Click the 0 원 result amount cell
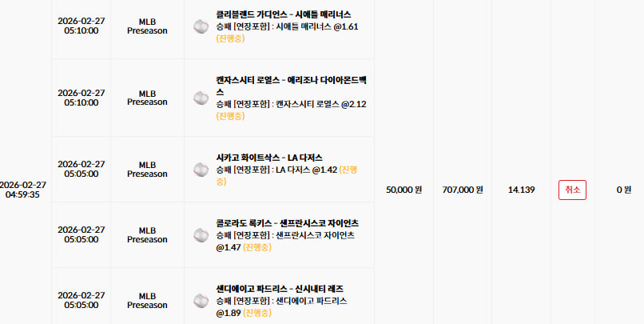Image resolution: width=644 pixels, height=324 pixels. coord(623,190)
